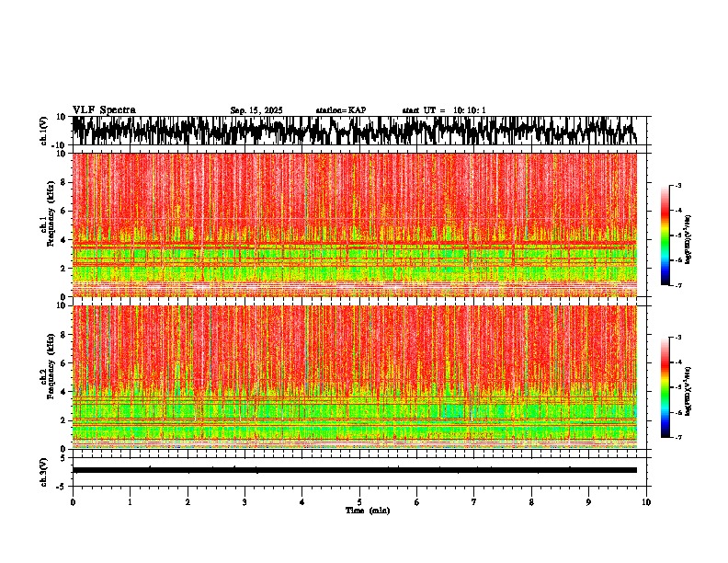Click time axis tick label 0
Viewport: 728px width, 563px height.
click(x=73, y=502)
